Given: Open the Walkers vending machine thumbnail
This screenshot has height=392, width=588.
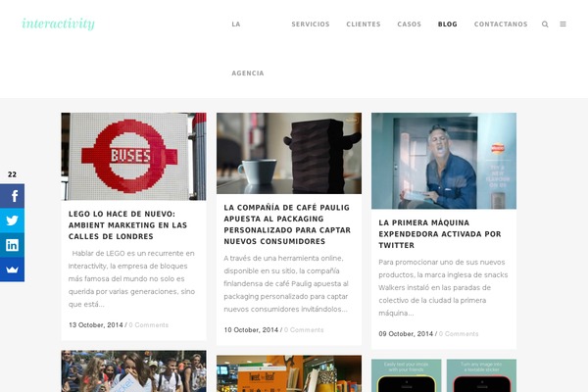Looking at the screenshot, I should pyautogui.click(x=444, y=161).
